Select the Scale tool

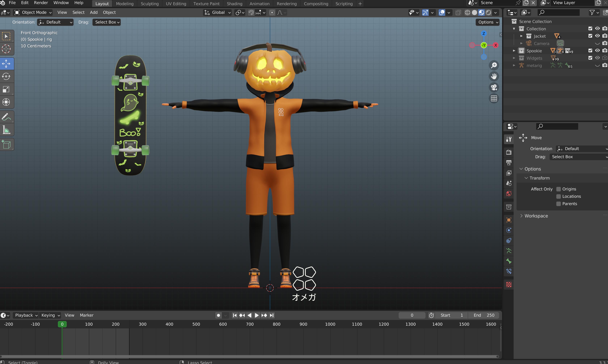click(6, 89)
